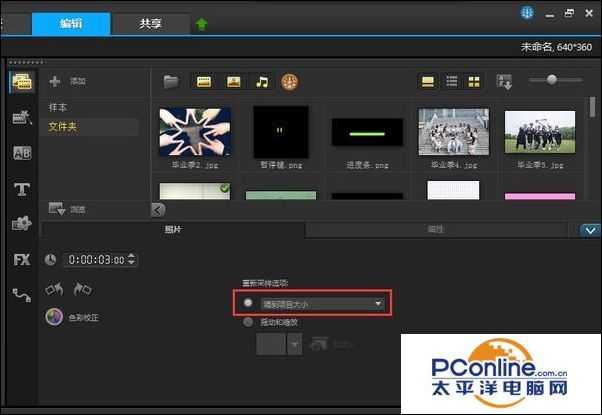602x415 pixels.
Task: Select the 毕业季4.jpg thumbnail
Action: click(x=454, y=132)
